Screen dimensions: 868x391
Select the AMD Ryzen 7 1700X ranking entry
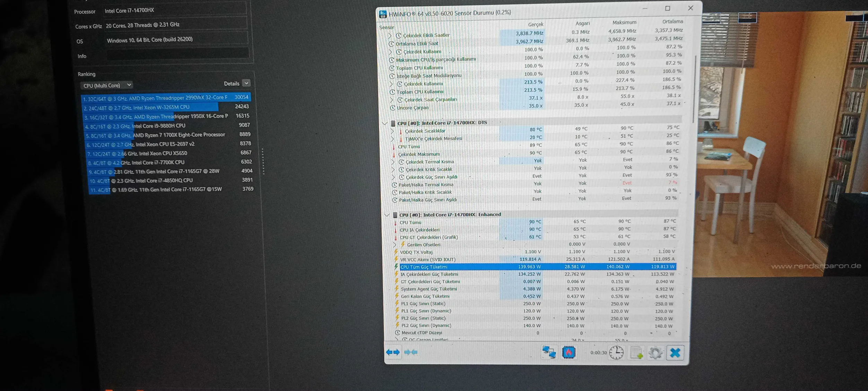(168, 135)
